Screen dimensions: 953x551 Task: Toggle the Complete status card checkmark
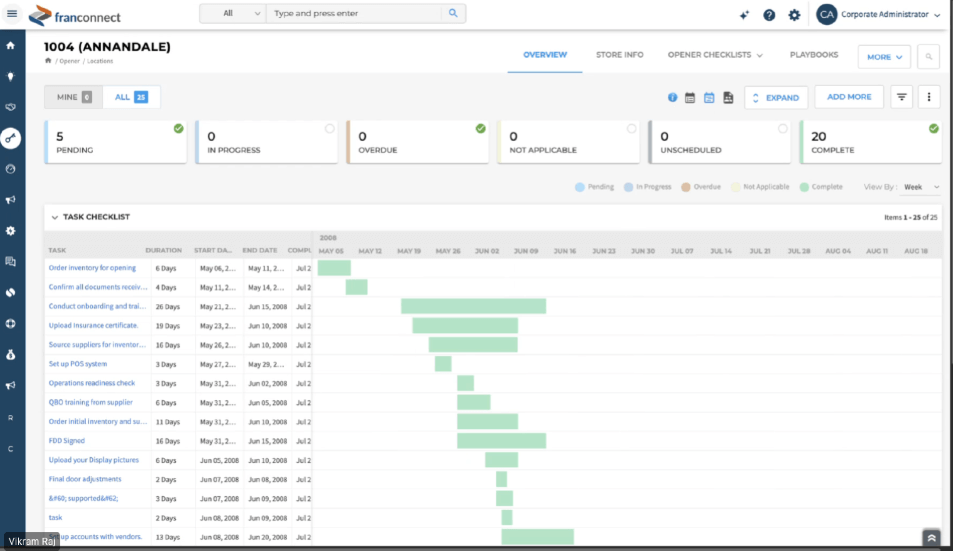pos(933,128)
